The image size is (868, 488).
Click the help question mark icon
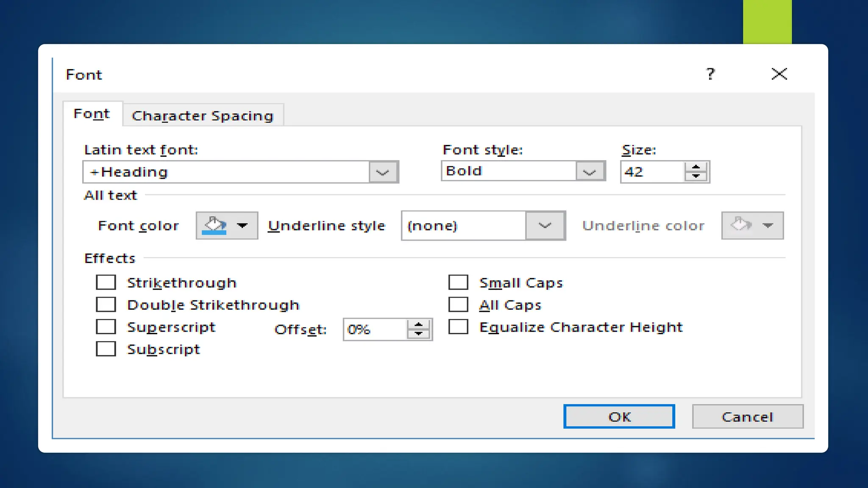pyautogui.click(x=710, y=74)
